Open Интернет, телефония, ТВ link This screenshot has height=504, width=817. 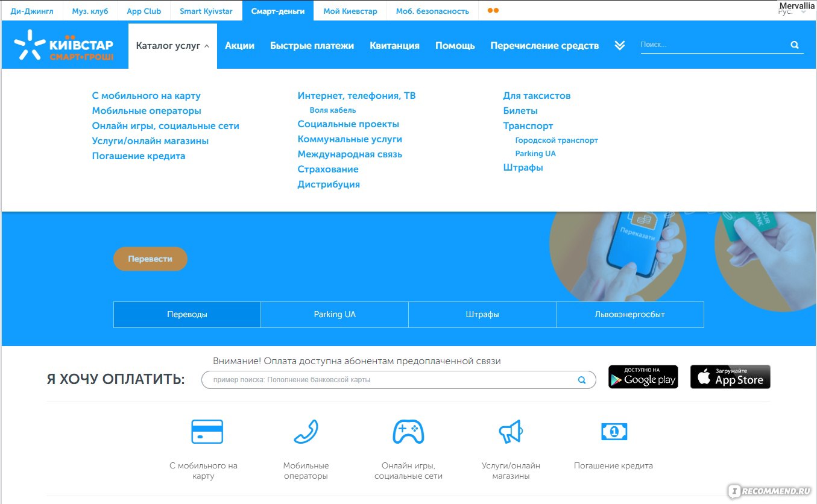[x=356, y=96]
